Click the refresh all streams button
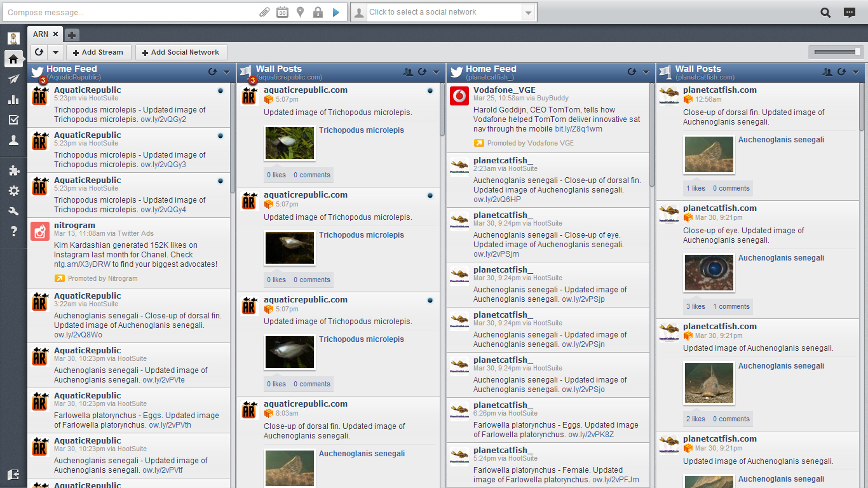The image size is (868, 488). [39, 52]
